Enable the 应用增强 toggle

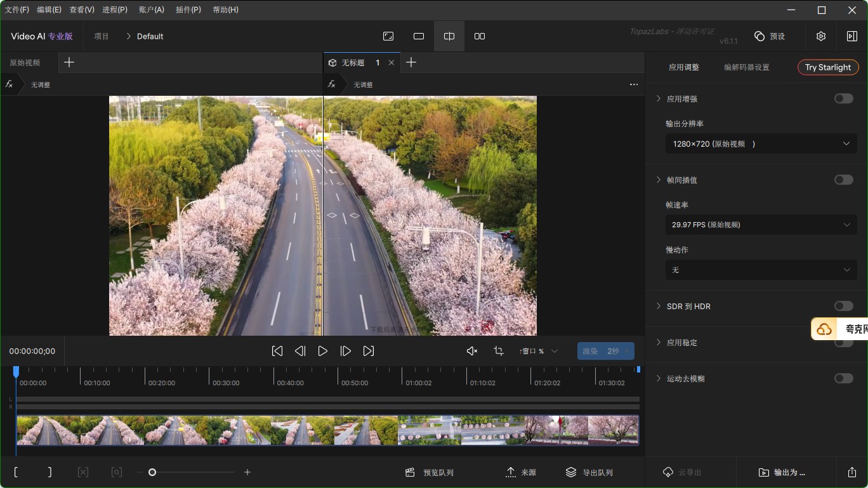843,98
